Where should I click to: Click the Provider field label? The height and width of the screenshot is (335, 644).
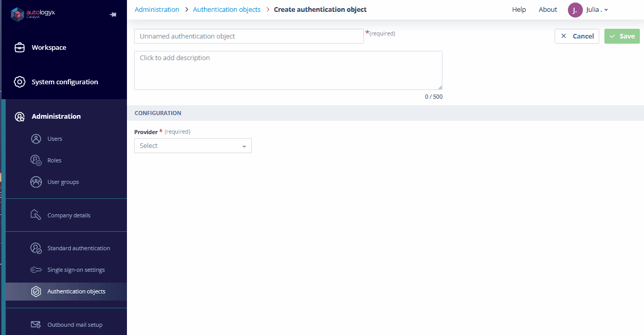tap(146, 132)
